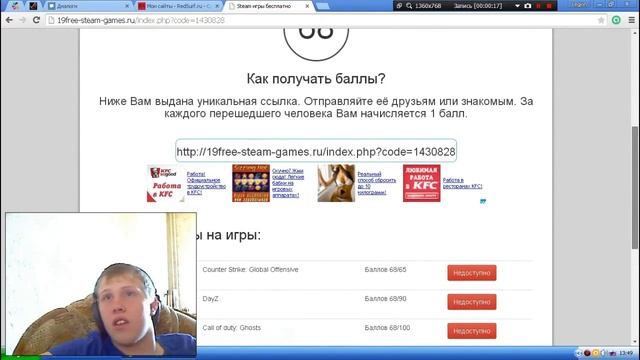640x360 pixels.
Task: Click the scrollbar down arrow
Action: point(636,341)
